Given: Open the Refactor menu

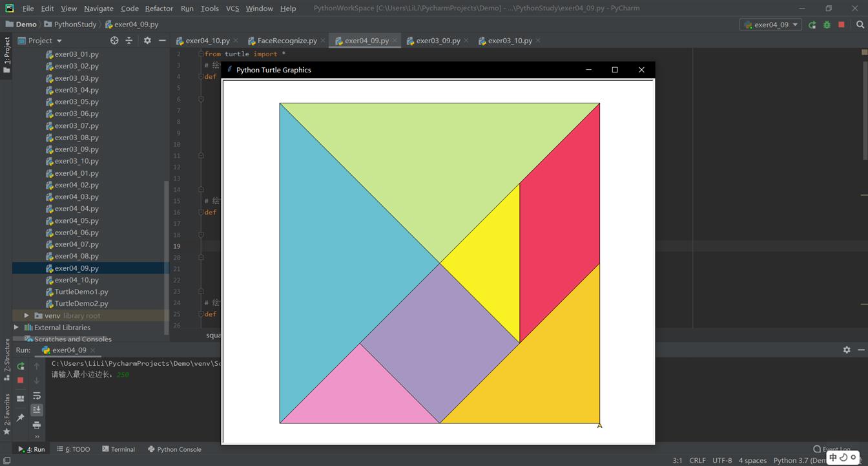Looking at the screenshot, I should coord(159,8).
